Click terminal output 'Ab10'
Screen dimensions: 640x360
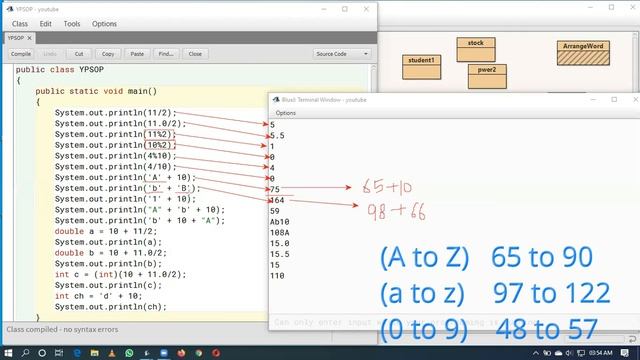[x=280, y=222]
